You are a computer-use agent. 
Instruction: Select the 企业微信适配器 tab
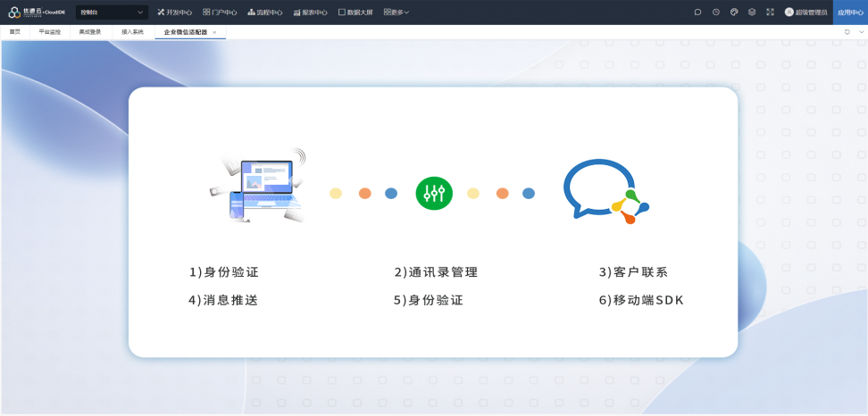pos(186,32)
